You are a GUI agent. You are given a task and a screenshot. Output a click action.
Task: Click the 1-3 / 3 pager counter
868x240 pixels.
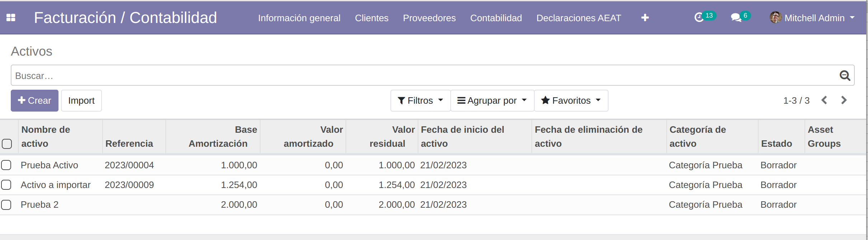(x=796, y=100)
